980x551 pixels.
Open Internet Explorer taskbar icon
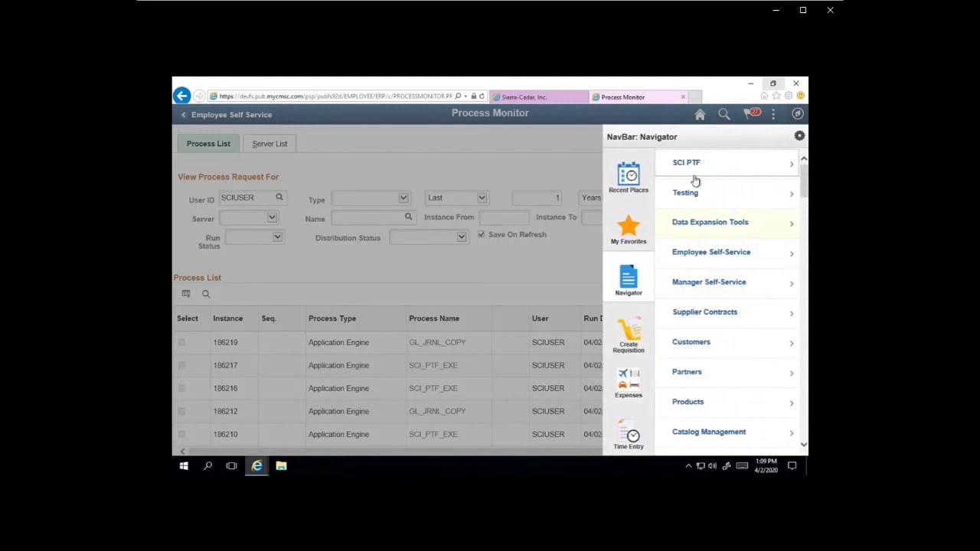pyautogui.click(x=256, y=465)
